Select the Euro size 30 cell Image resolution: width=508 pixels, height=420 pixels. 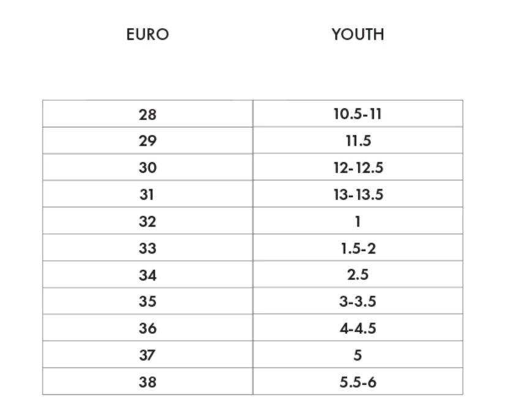pos(148,168)
